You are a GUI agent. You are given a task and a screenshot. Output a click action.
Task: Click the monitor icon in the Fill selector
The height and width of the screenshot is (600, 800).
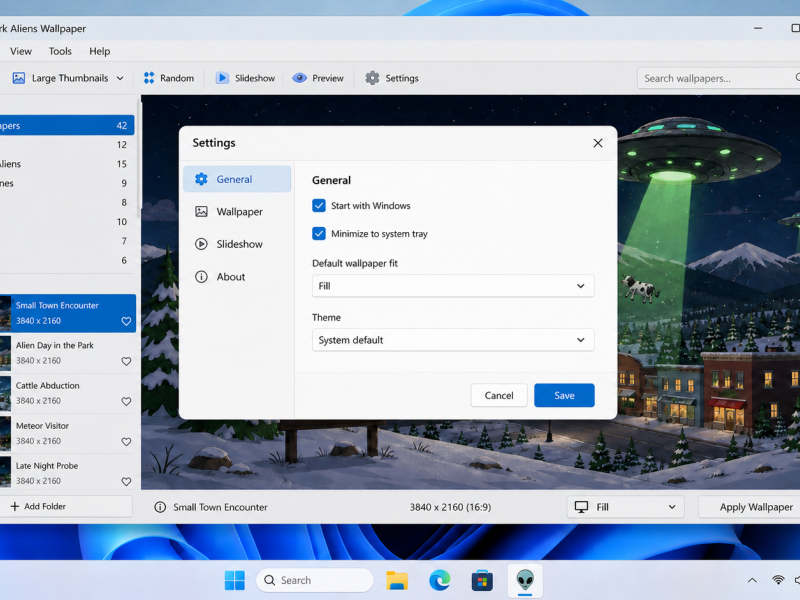582,507
